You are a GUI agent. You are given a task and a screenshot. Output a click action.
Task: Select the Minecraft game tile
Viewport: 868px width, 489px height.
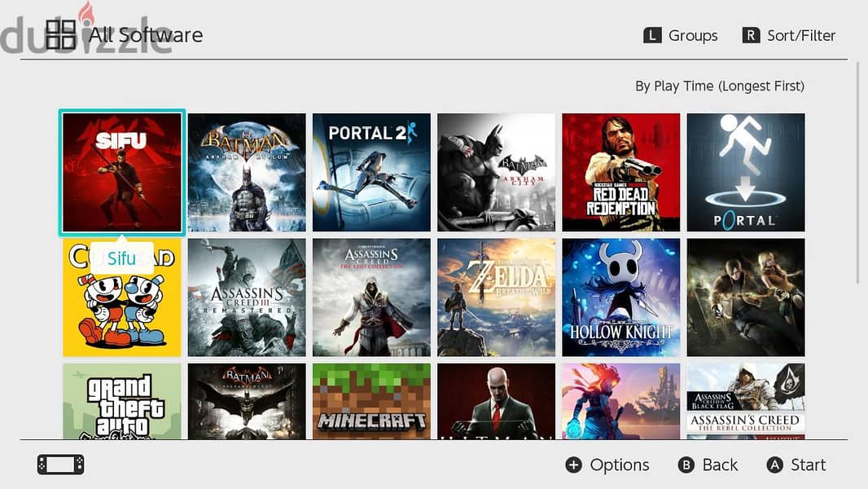point(371,402)
